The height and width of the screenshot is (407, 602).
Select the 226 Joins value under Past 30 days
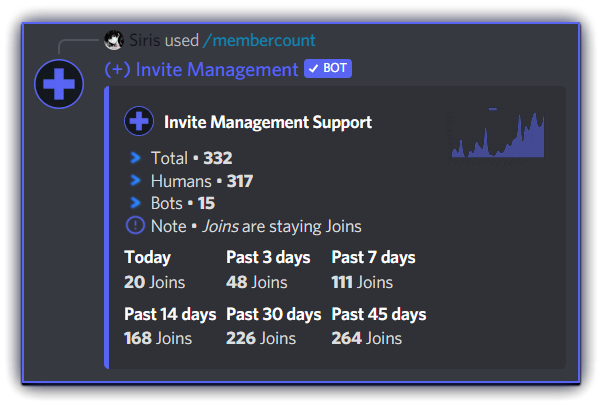[x=261, y=338]
